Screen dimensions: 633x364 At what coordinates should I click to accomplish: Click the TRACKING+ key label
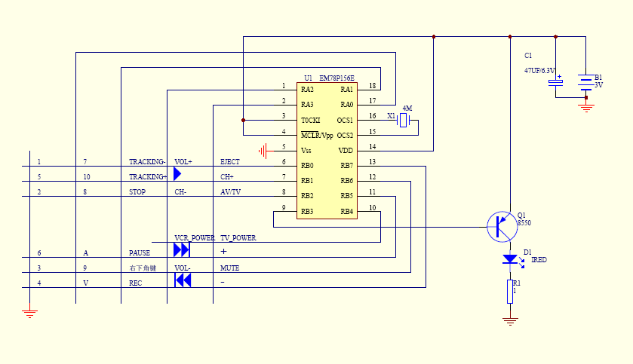click(x=148, y=176)
